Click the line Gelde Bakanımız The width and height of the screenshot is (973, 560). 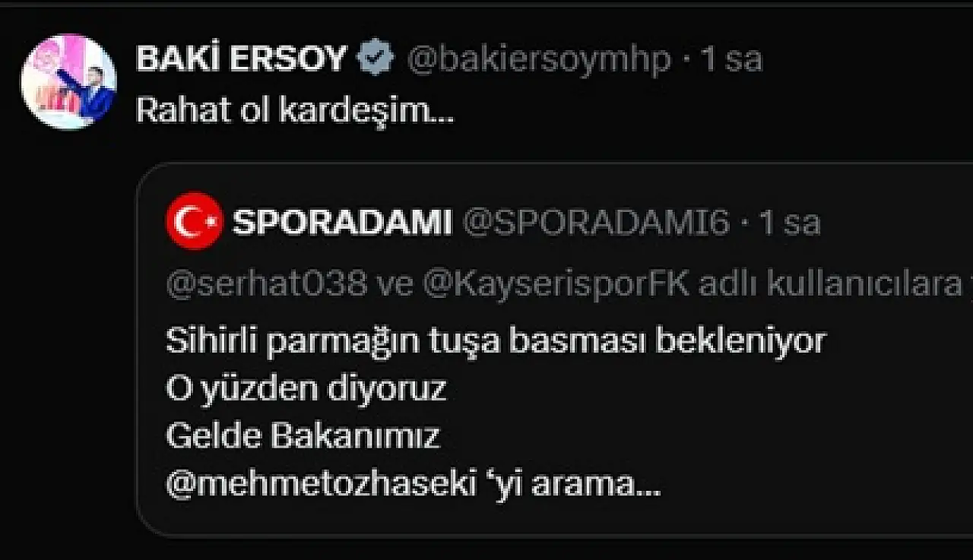click(x=303, y=437)
